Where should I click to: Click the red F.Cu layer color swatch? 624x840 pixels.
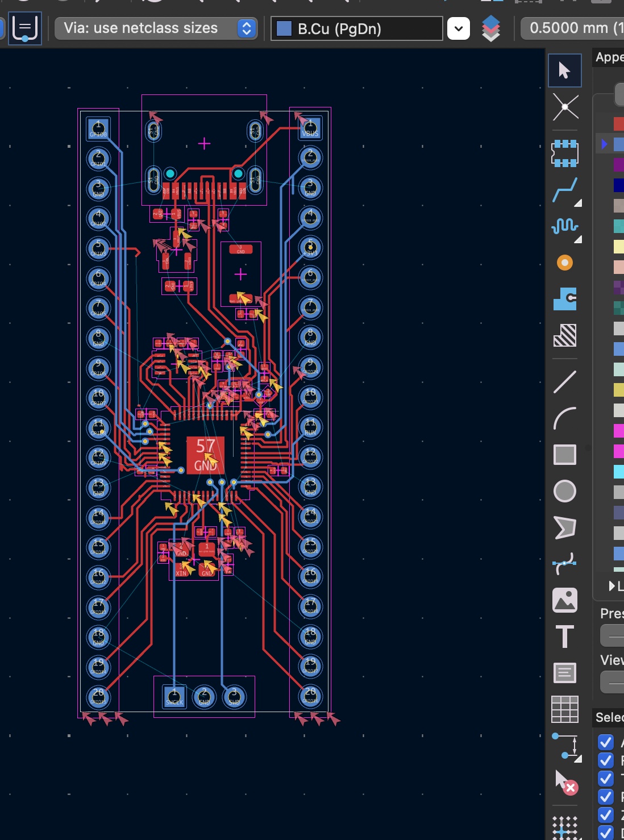point(618,123)
